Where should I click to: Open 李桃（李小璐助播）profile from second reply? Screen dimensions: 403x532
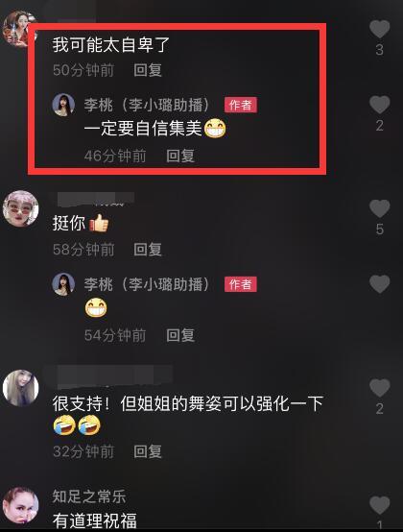[x=148, y=284]
